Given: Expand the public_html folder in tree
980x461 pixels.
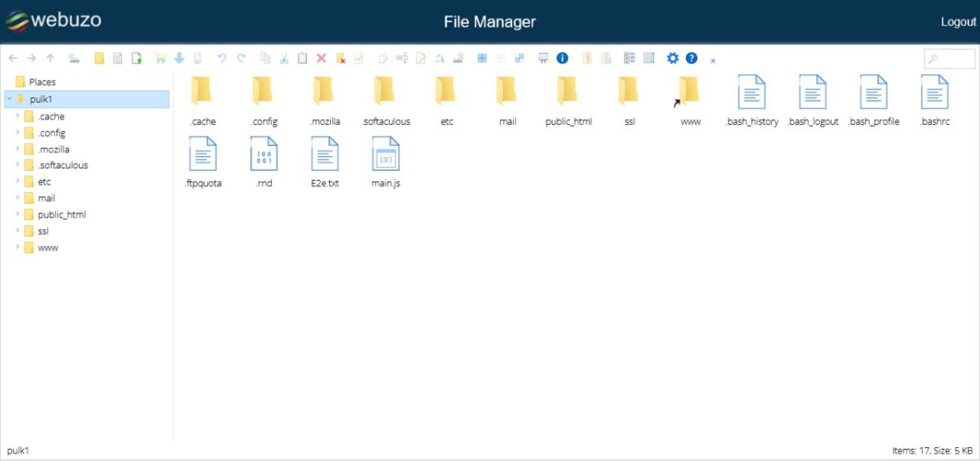Looking at the screenshot, I should point(18,214).
